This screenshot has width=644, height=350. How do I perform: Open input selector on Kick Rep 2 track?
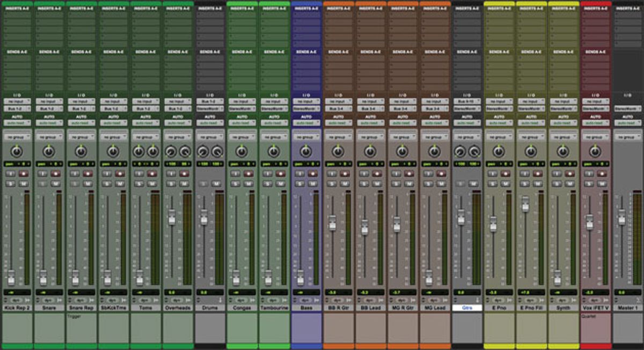point(17,101)
